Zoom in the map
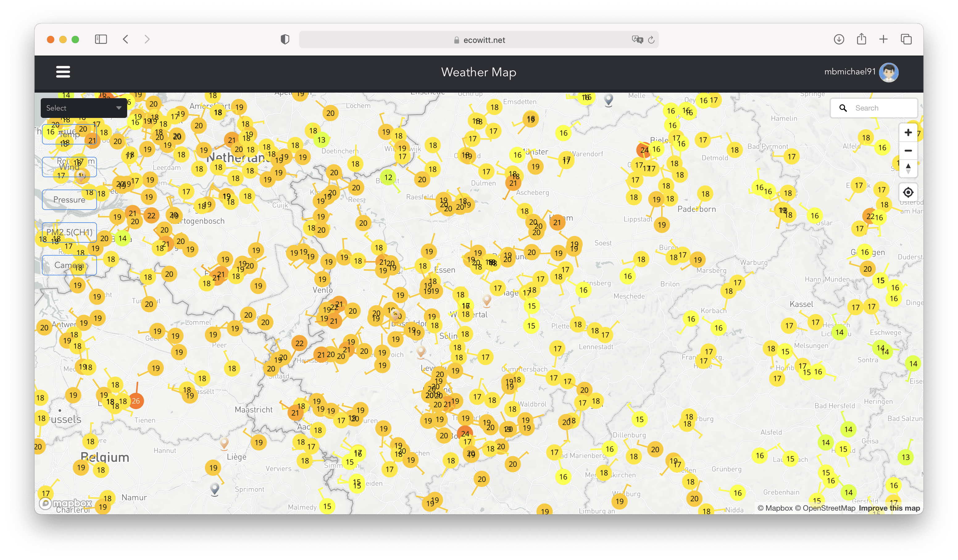The width and height of the screenshot is (958, 560). coord(908,133)
